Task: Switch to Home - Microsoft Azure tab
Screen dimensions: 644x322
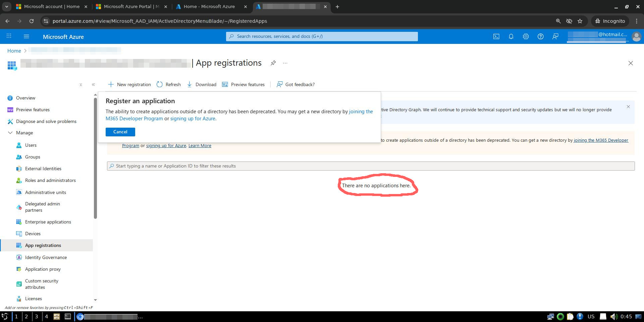Action: pyautogui.click(x=211, y=6)
